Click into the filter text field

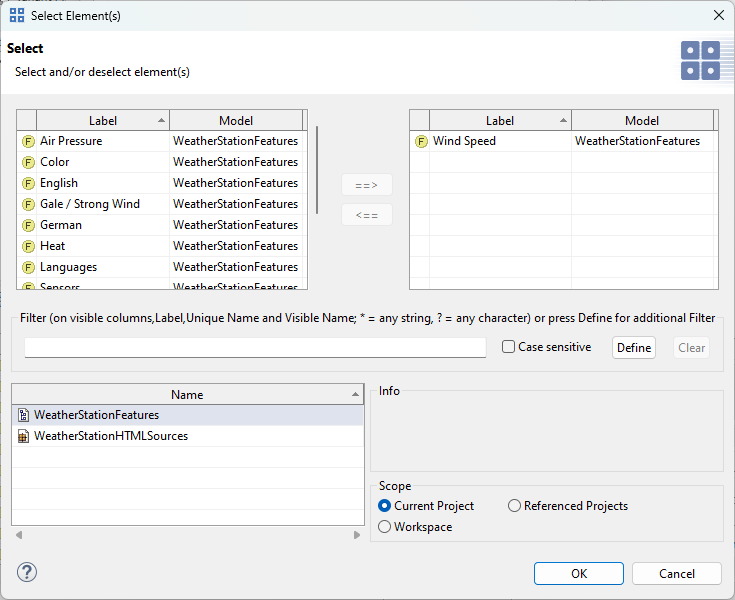255,347
